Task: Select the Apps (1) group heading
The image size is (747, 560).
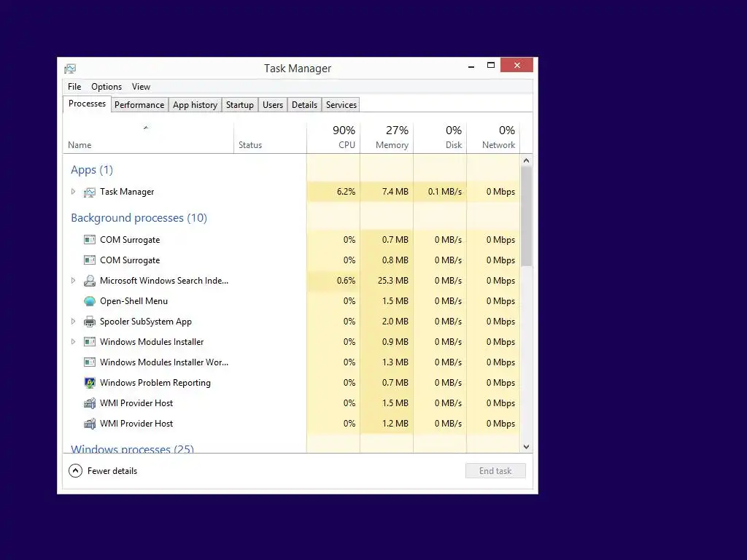Action: (92, 170)
